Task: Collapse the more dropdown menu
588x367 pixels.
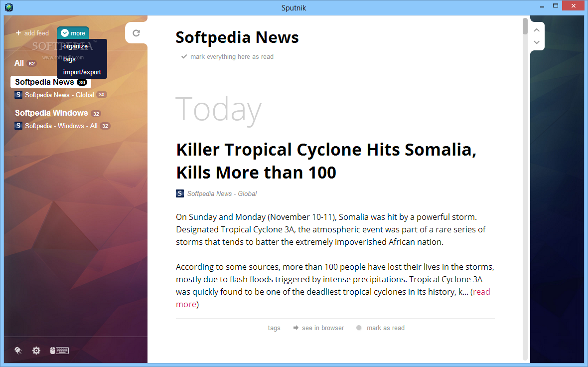Action: tap(73, 33)
